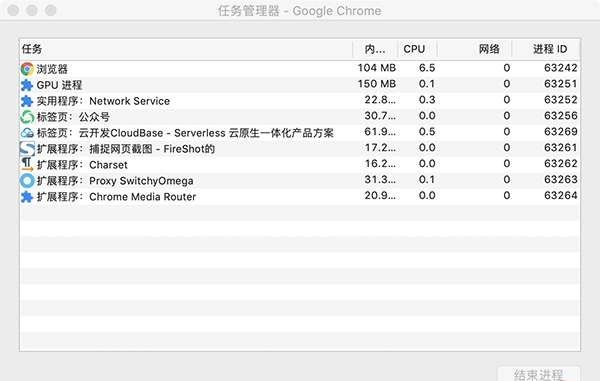Select the 浏览器 process row
This screenshot has height=381, width=600.
pos(300,68)
